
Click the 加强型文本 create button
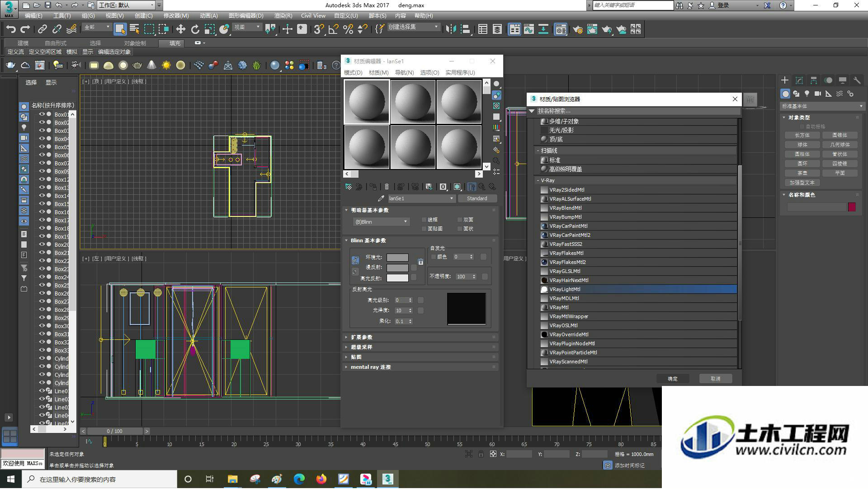pos(802,183)
